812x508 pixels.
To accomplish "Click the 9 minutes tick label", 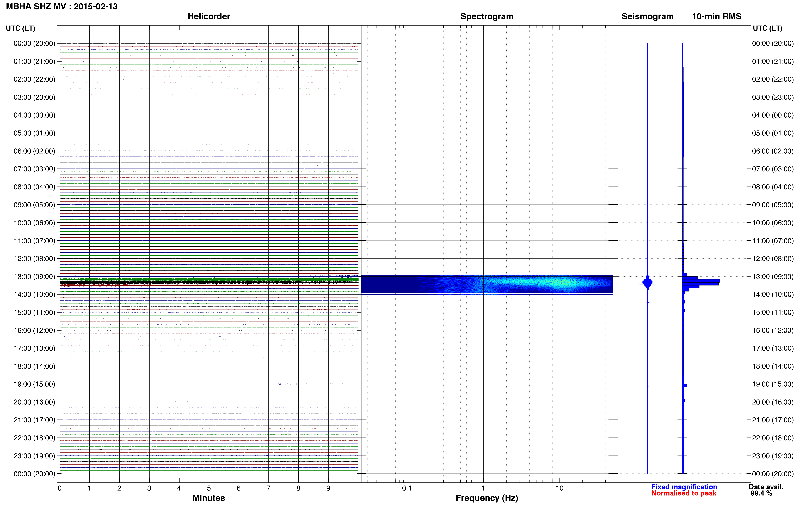I will click(x=328, y=488).
